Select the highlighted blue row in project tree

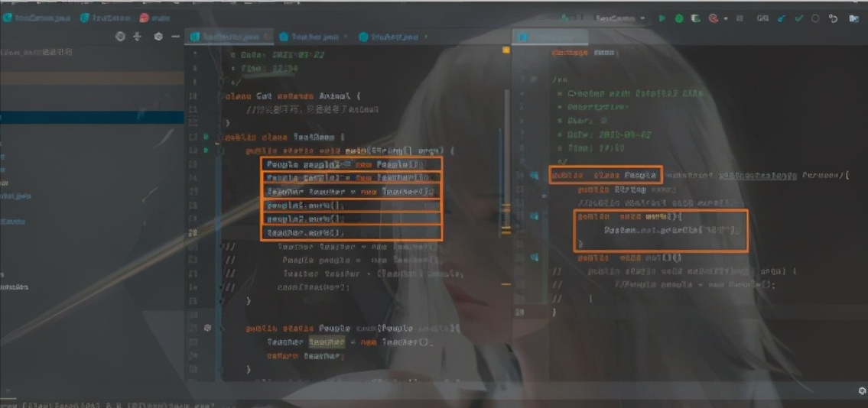click(92, 117)
